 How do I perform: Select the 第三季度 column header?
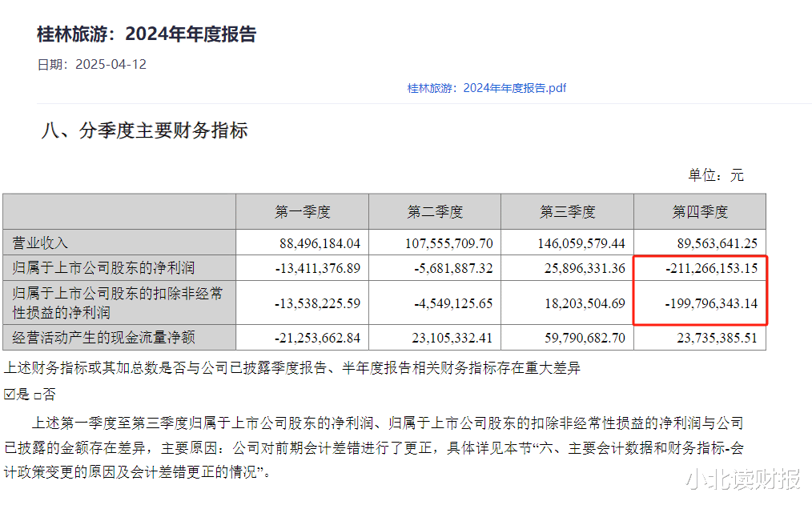pos(568,211)
